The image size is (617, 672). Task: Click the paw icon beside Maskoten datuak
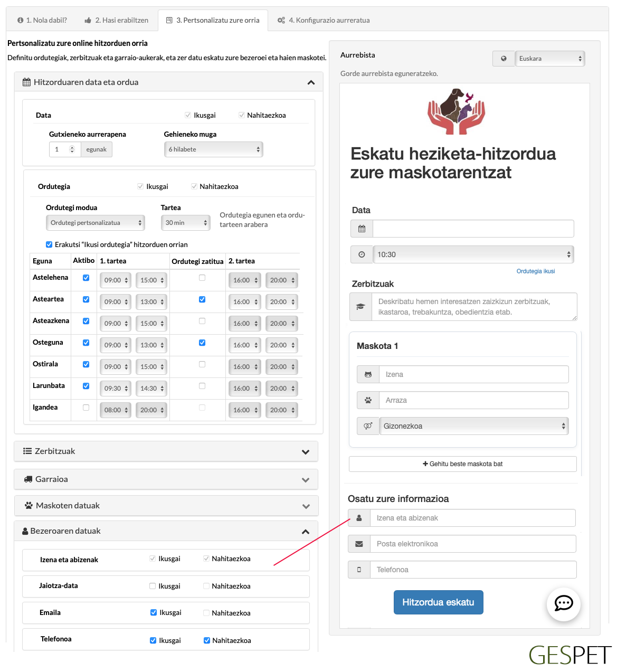(x=29, y=506)
